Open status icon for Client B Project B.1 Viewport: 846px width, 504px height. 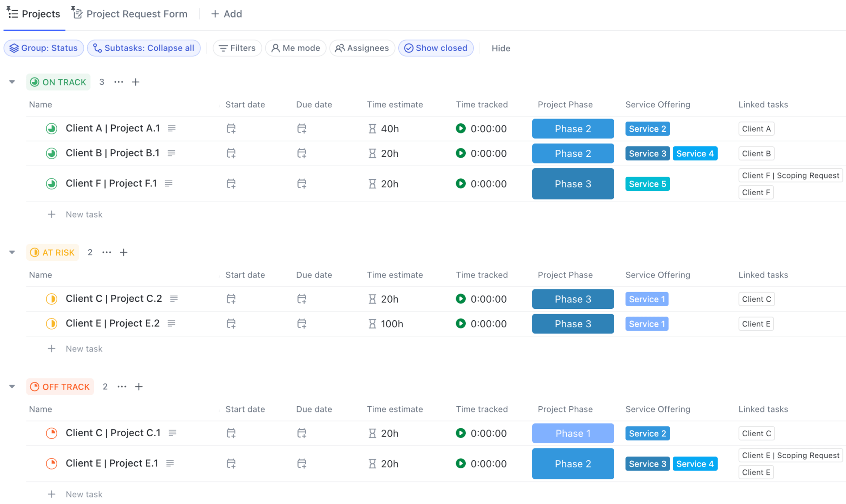[x=52, y=153]
